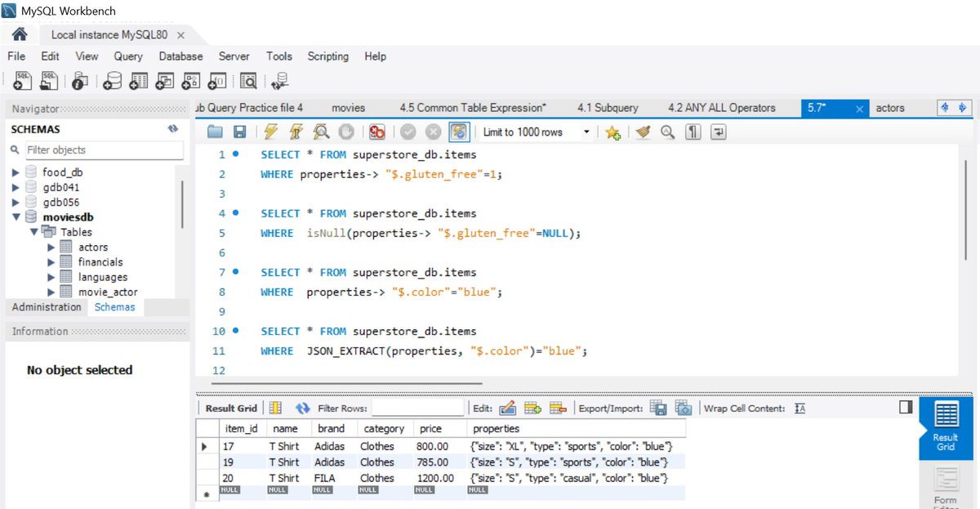The height and width of the screenshot is (509, 980).
Task: Create a new view icon
Action: (x=165, y=80)
